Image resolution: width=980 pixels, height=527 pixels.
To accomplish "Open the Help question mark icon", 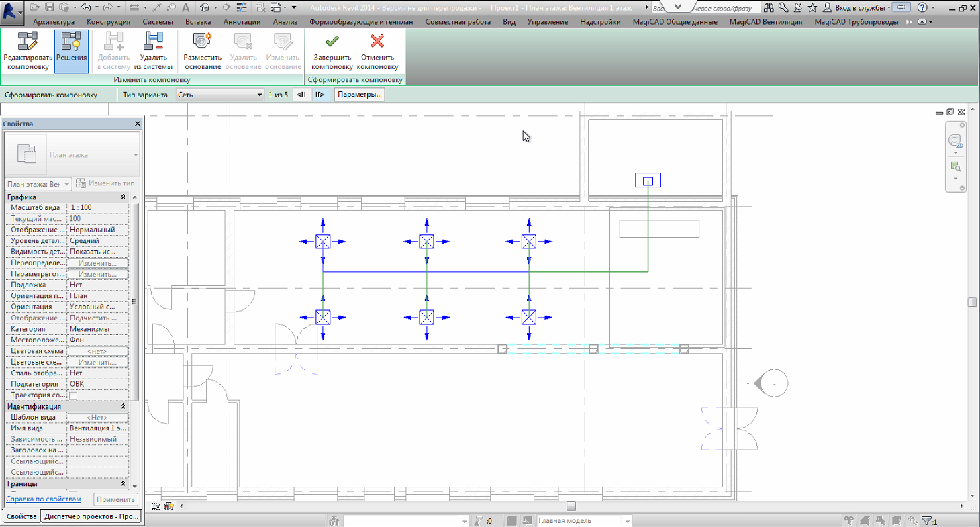I will pyautogui.click(x=922, y=7).
